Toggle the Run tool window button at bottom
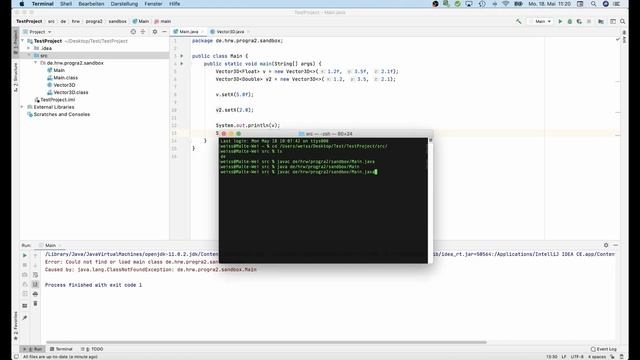Viewport: 640px width, 360px height. (33, 349)
